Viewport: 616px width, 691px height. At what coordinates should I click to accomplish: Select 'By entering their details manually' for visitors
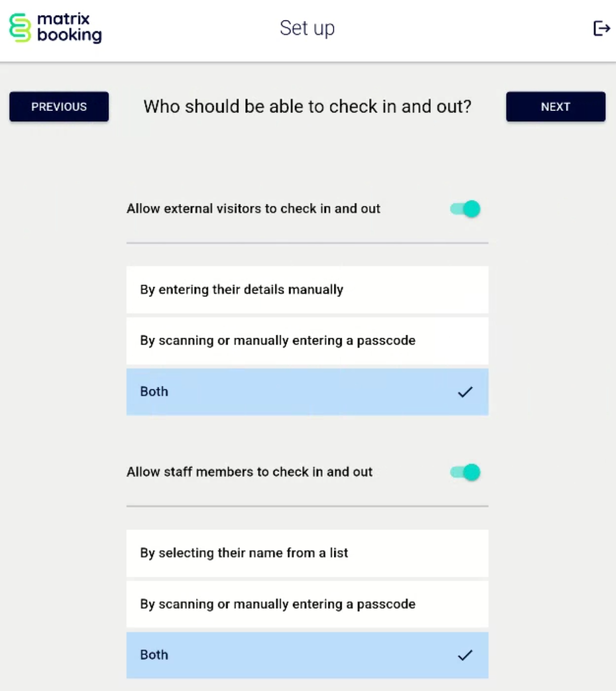click(308, 290)
